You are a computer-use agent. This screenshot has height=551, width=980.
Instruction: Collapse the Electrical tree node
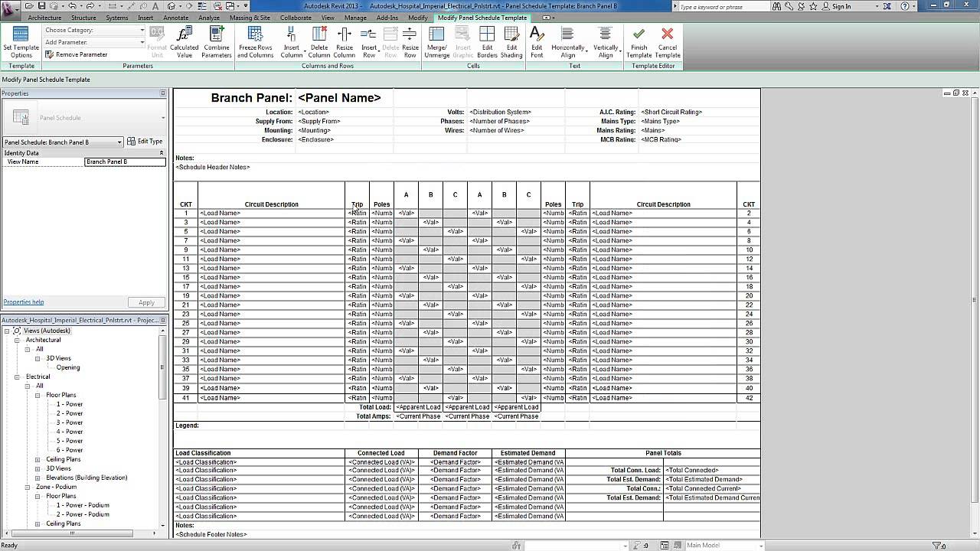(x=18, y=377)
